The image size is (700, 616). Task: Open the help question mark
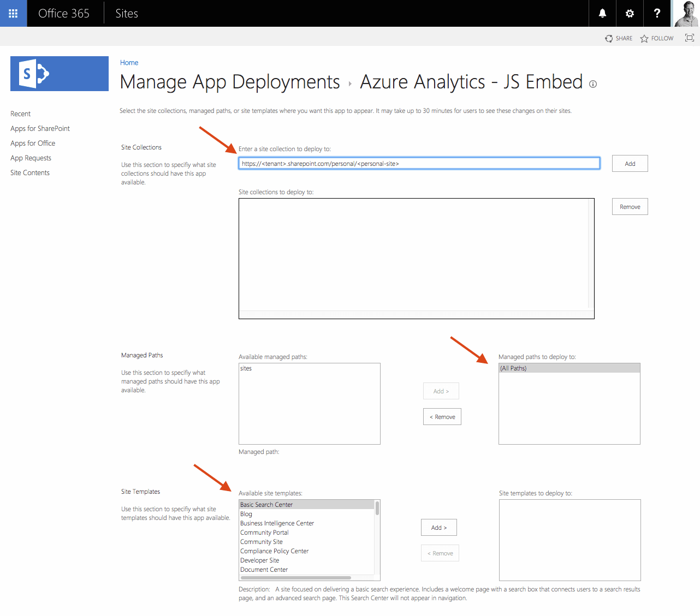(x=657, y=13)
